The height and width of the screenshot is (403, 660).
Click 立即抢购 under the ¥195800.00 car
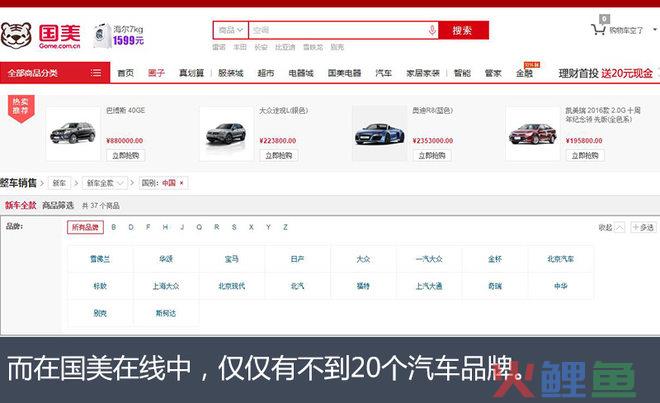[x=585, y=155]
